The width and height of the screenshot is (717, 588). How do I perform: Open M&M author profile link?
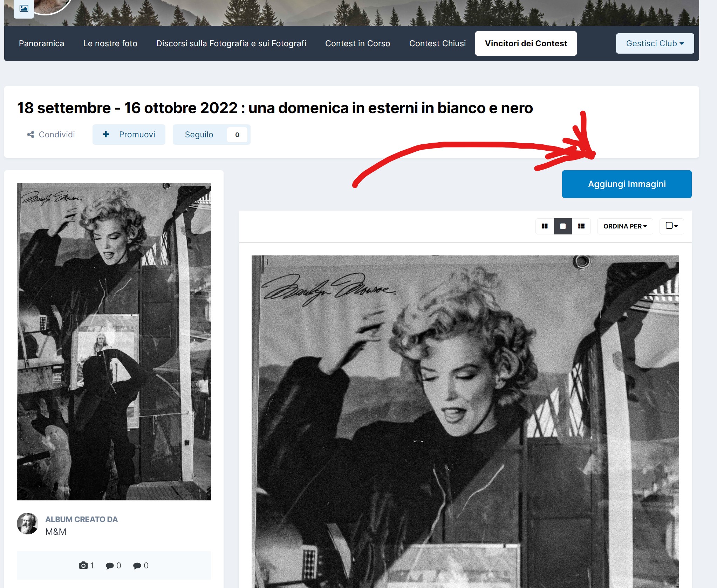click(x=56, y=532)
